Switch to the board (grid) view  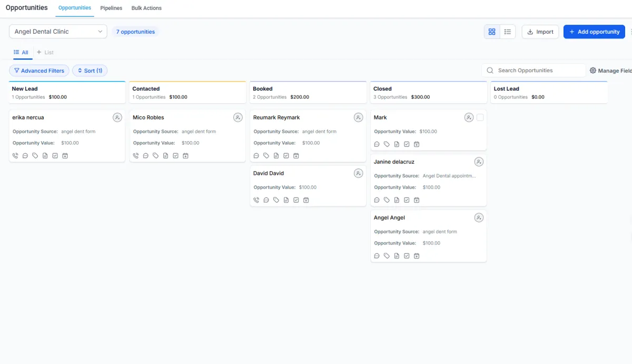(492, 32)
